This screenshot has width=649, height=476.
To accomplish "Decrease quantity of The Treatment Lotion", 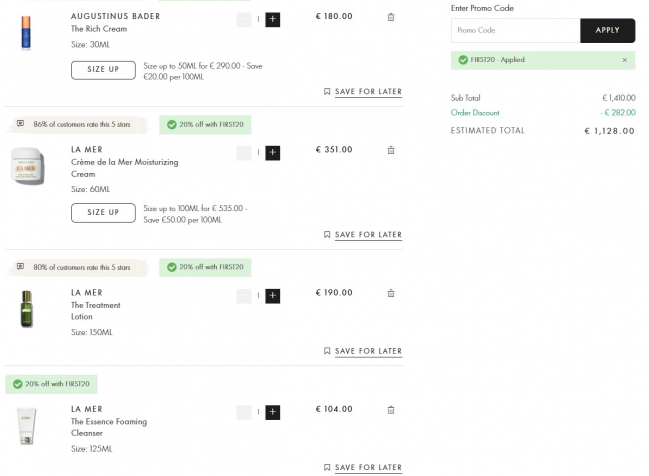I will click(244, 296).
